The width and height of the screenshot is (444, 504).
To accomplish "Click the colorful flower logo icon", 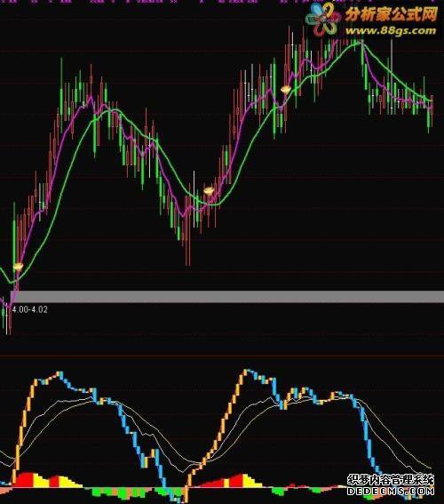I will point(323,20).
